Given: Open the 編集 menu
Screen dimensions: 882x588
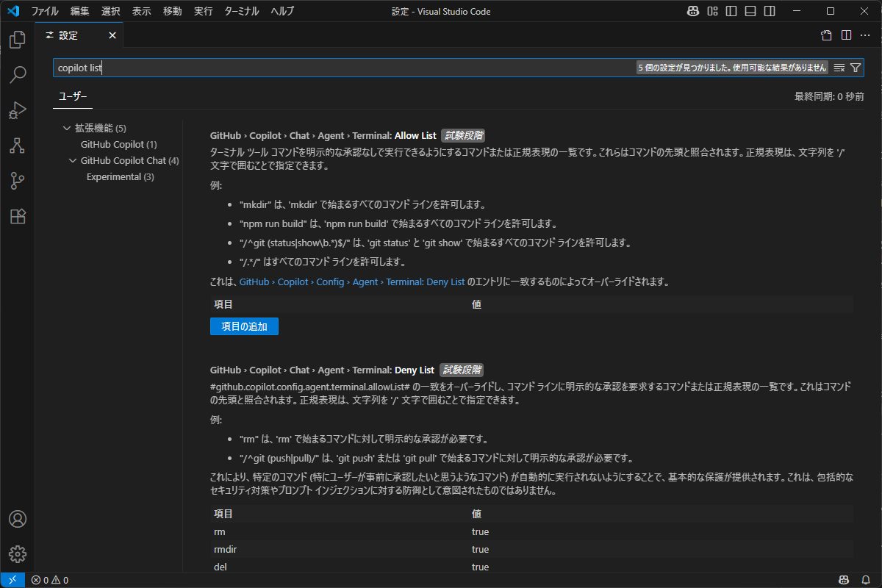Looking at the screenshot, I should (x=80, y=11).
